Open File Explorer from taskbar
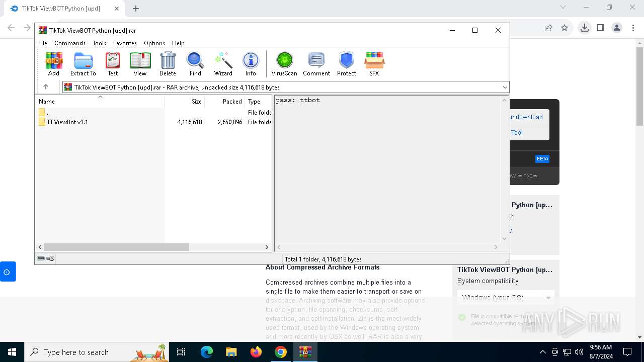644x362 pixels. click(x=231, y=352)
